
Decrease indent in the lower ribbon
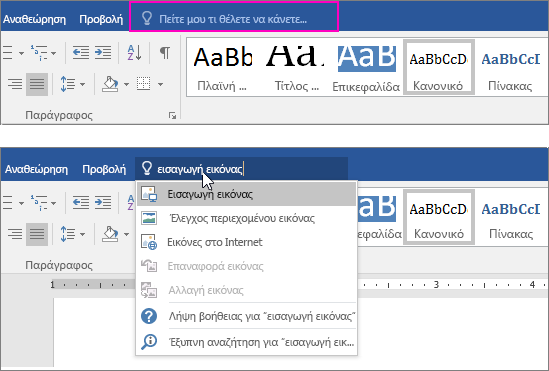coord(81,203)
